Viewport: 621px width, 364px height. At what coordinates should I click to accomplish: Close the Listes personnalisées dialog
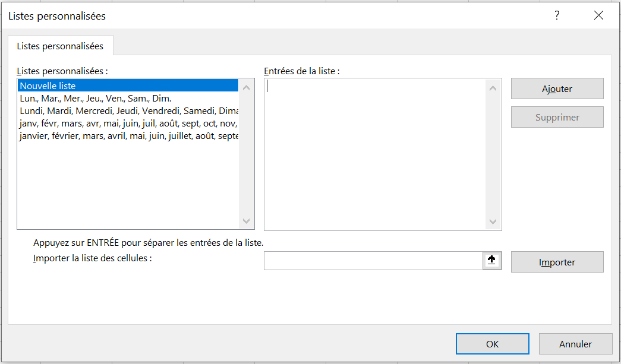click(598, 15)
